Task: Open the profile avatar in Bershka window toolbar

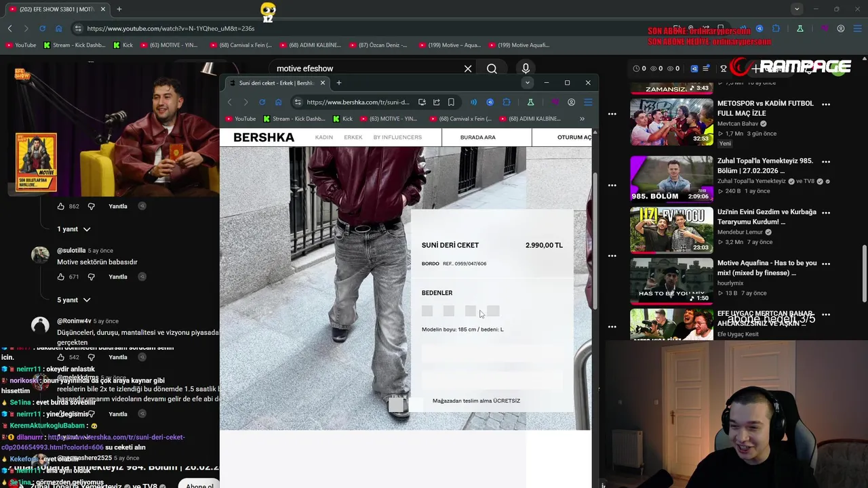Action: click(x=571, y=102)
